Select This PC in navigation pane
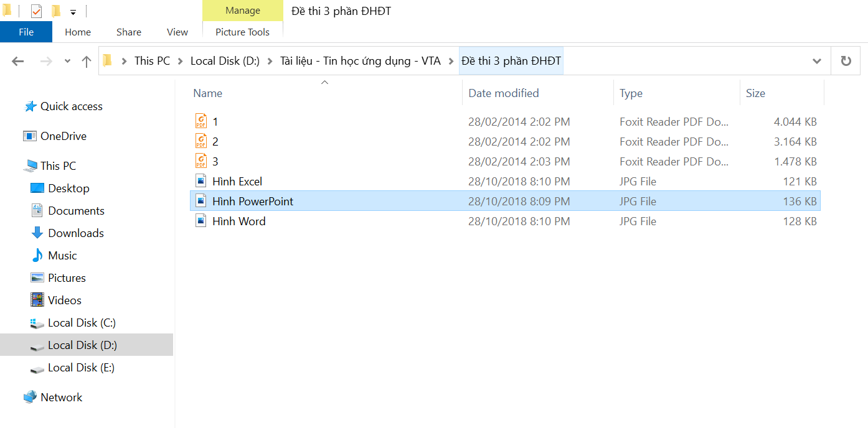Viewport: 868px width, 428px height. coord(58,166)
